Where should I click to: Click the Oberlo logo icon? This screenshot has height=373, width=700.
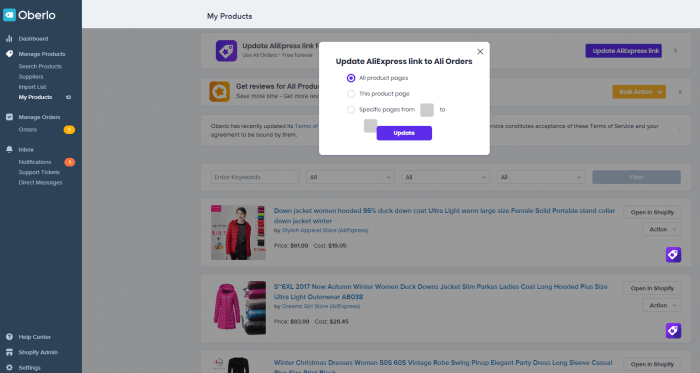tap(9, 15)
